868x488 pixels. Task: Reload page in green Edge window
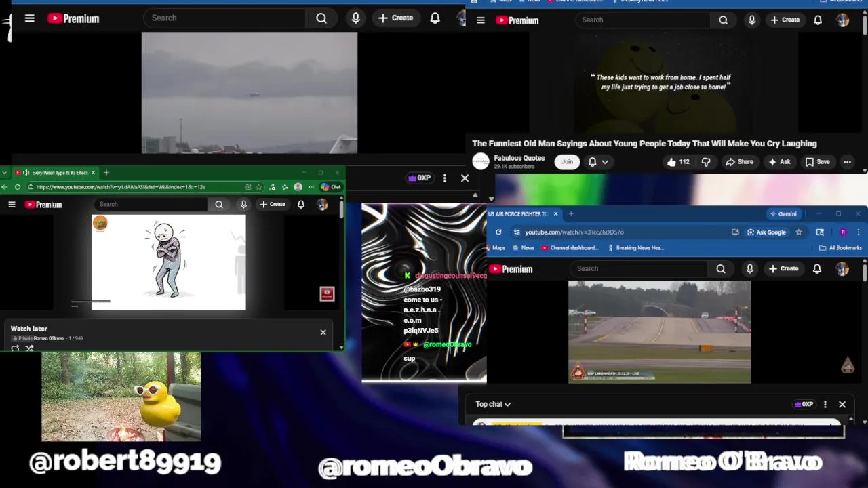[18, 187]
